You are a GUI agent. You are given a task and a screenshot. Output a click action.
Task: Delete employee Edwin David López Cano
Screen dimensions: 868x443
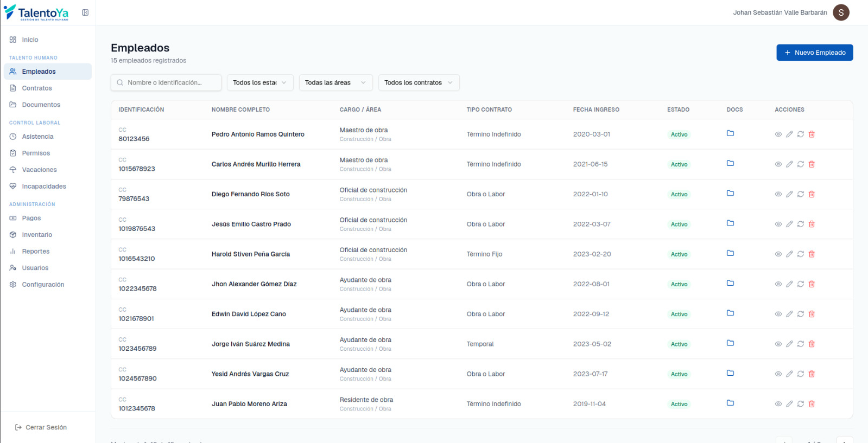[x=812, y=314]
